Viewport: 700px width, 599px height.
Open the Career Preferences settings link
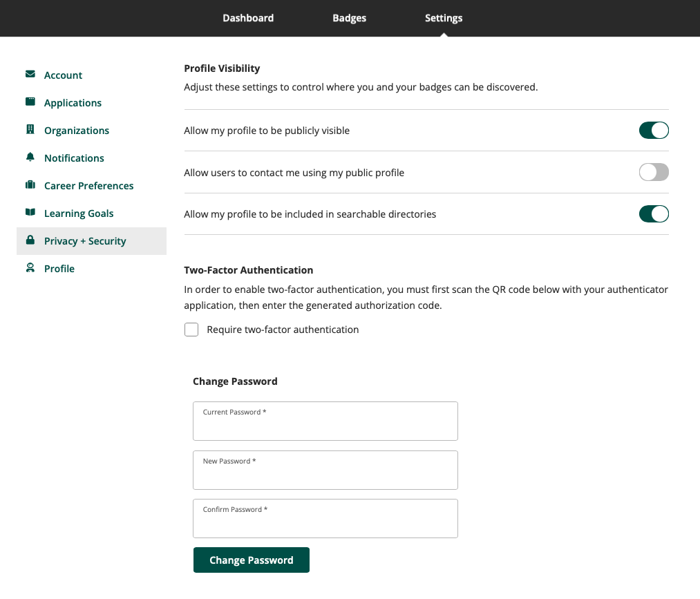click(89, 186)
